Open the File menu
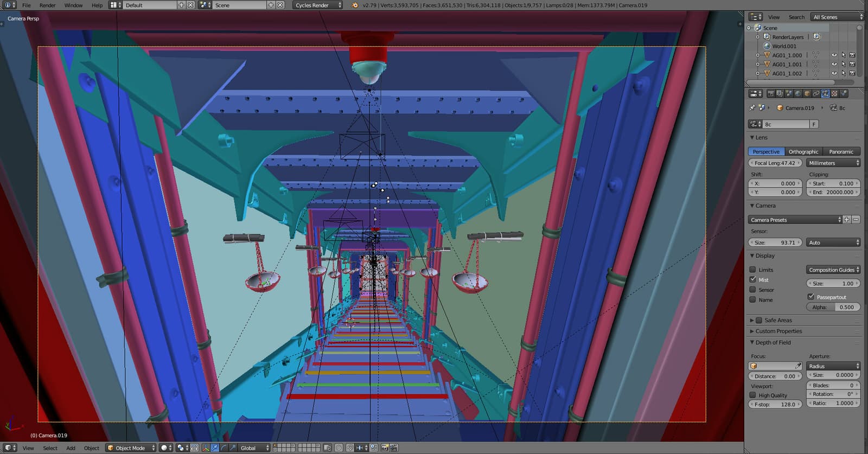 pos(26,5)
